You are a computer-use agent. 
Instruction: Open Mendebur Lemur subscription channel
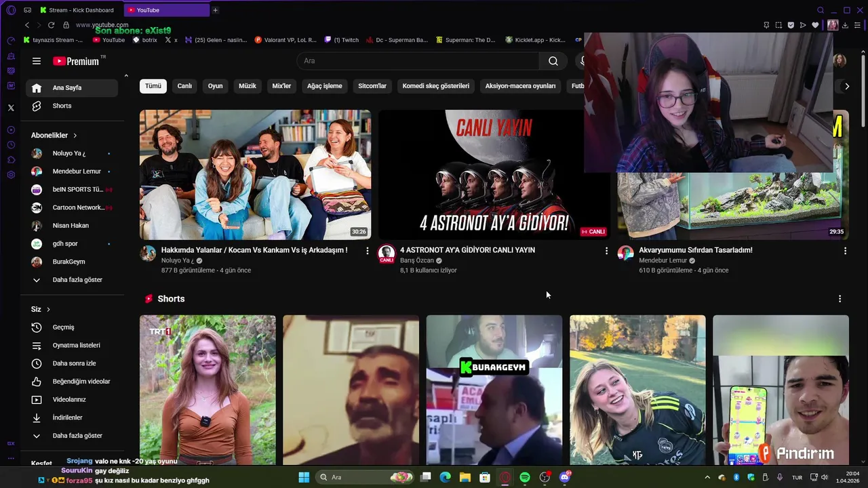pos(72,171)
